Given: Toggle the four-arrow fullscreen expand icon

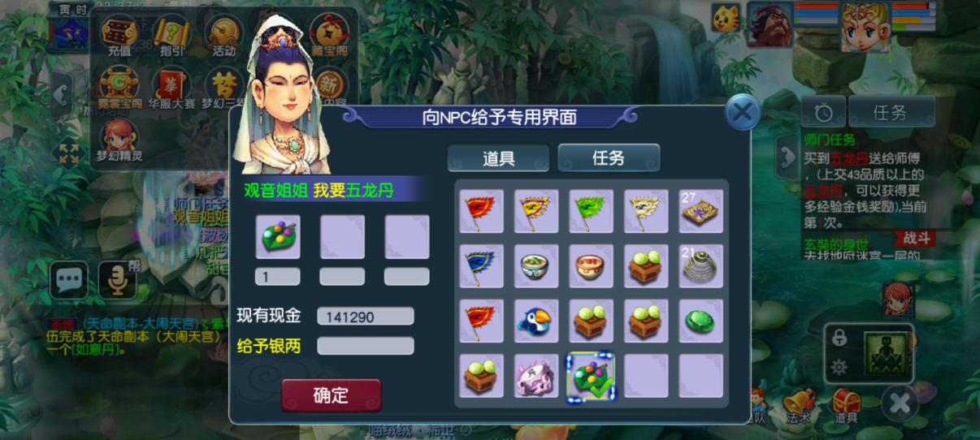Looking at the screenshot, I should 69,153.
